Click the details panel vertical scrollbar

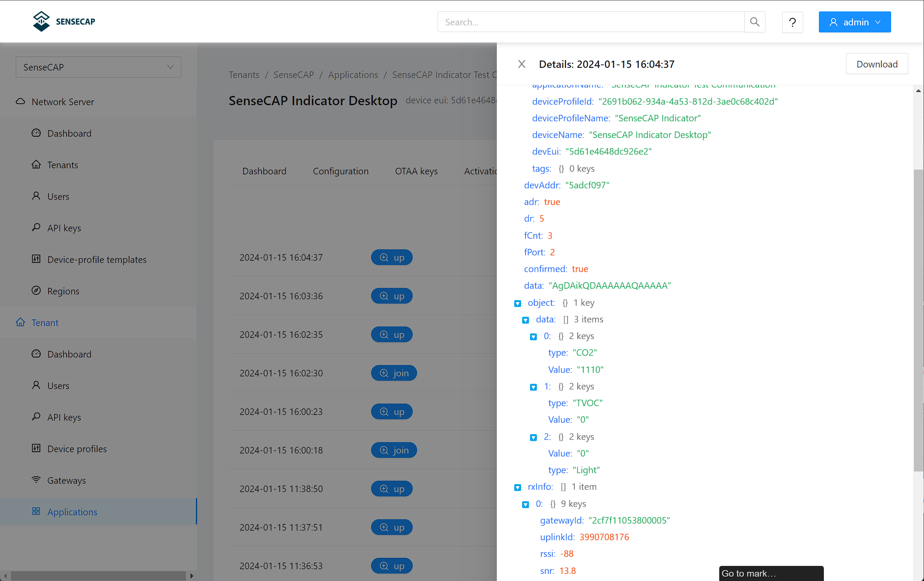[x=918, y=320]
